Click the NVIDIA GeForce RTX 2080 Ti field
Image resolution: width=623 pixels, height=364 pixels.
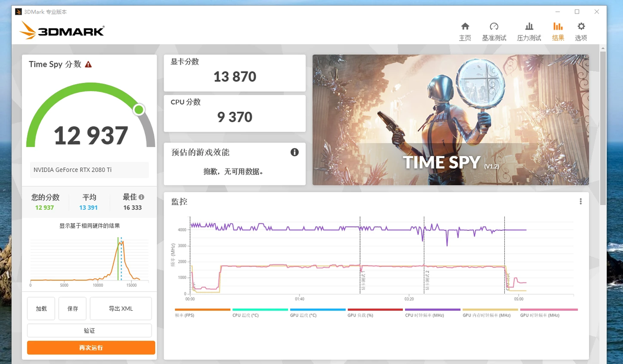(89, 170)
